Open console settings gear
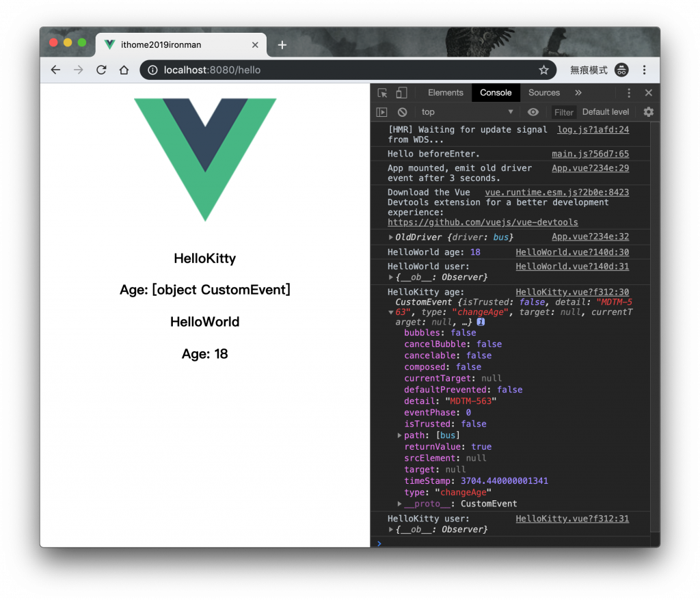This screenshot has height=600, width=700. (x=649, y=112)
